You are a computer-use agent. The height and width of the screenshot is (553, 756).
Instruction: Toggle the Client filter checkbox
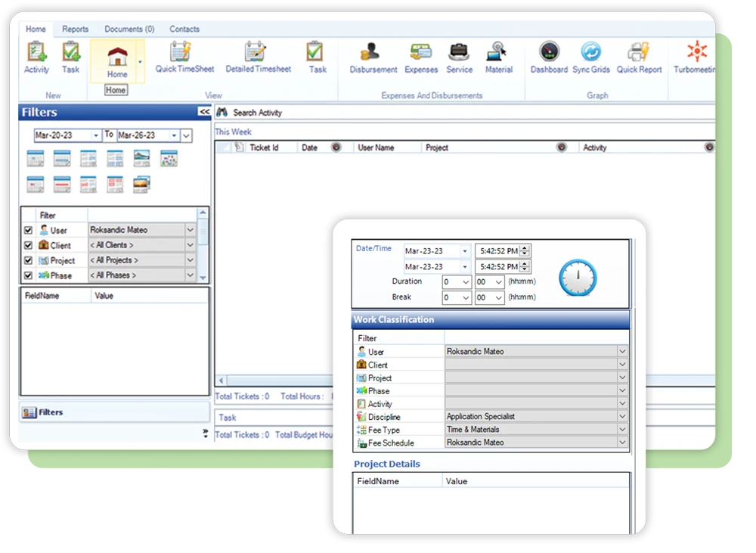29,245
